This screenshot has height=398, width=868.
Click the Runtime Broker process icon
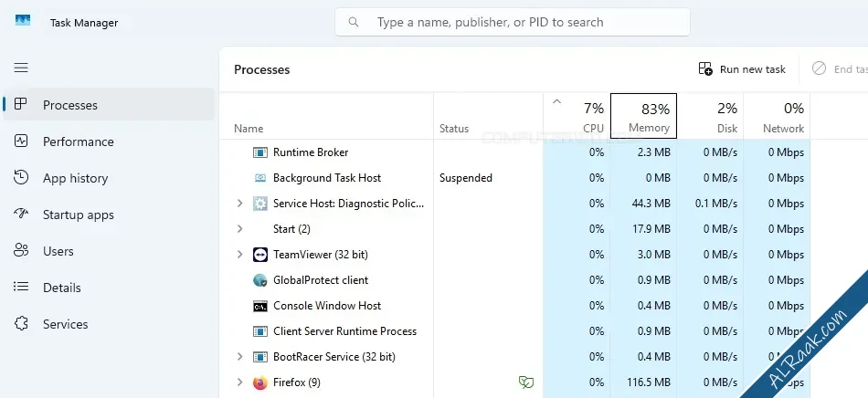click(260, 152)
